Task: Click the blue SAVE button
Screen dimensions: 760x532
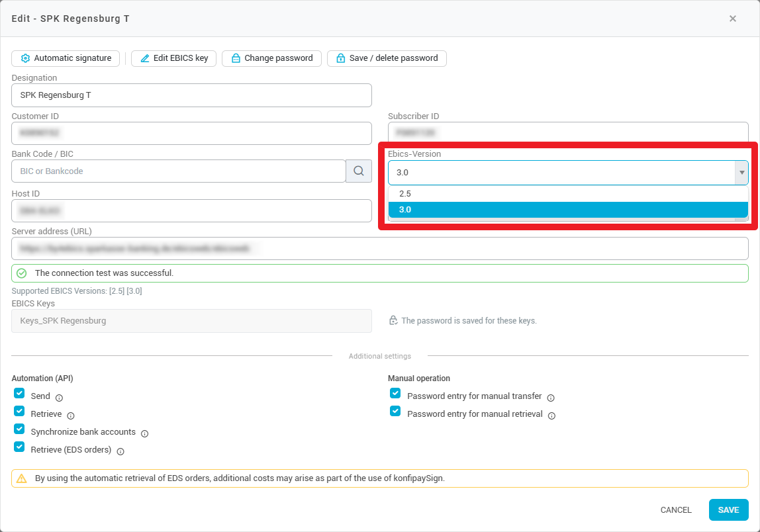Action: click(728, 510)
